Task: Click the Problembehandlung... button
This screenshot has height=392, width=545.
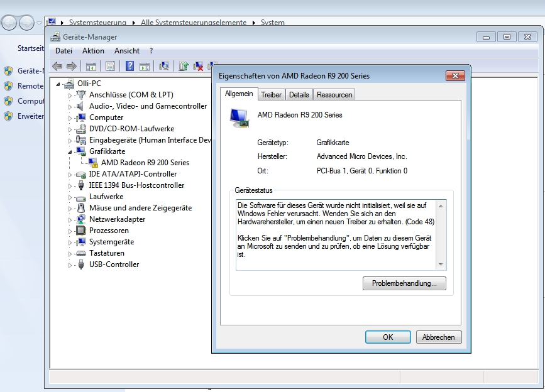Action: [404, 283]
